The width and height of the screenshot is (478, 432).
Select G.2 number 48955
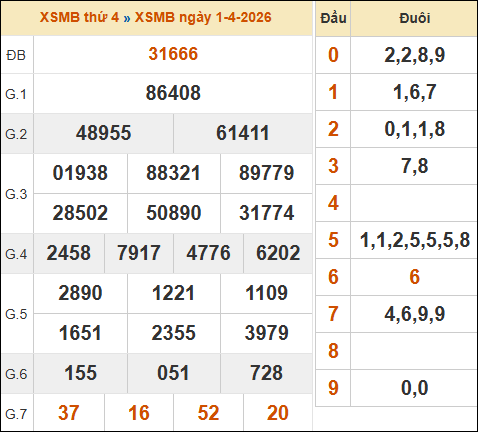tap(103, 133)
